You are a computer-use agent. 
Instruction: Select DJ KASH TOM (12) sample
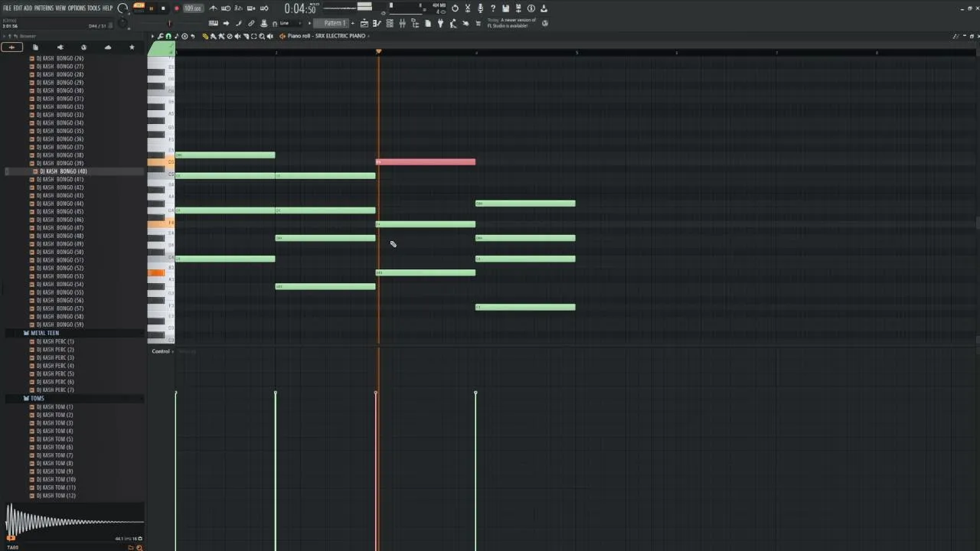pyautogui.click(x=56, y=496)
